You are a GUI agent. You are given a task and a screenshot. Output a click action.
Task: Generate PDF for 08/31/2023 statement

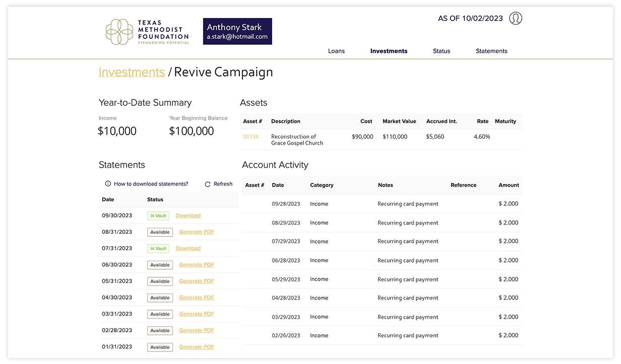point(197,232)
